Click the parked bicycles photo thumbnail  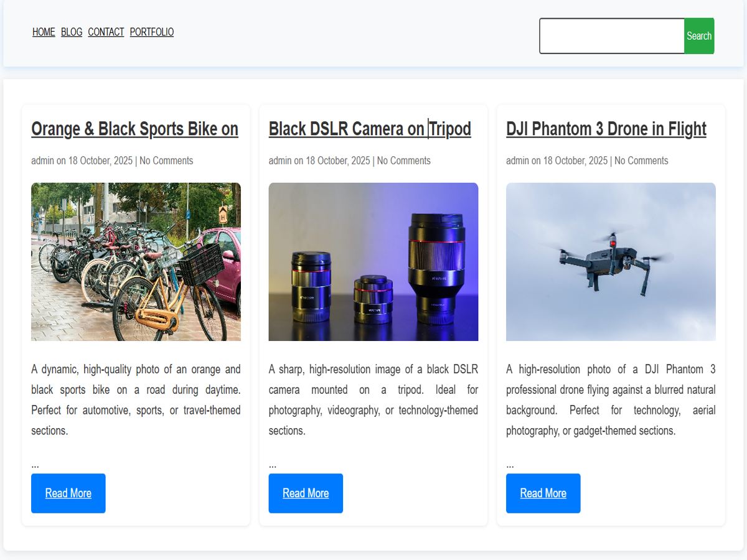click(136, 261)
